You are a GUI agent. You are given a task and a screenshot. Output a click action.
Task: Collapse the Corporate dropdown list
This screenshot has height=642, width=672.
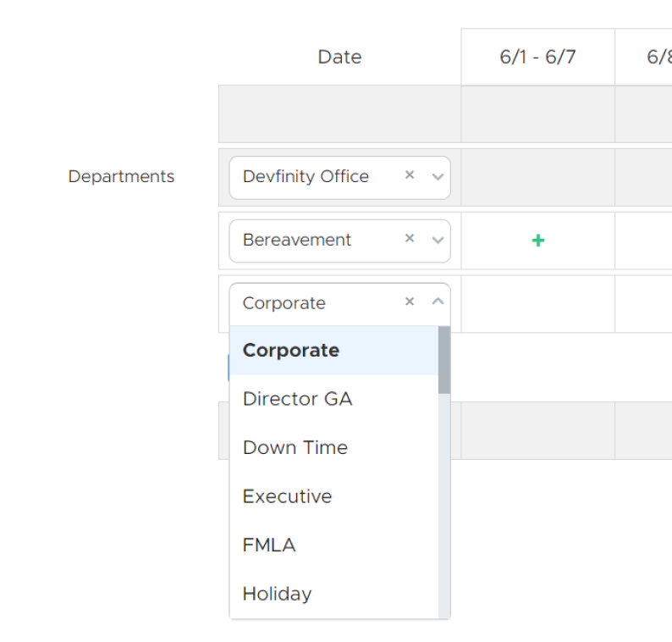coord(438,302)
